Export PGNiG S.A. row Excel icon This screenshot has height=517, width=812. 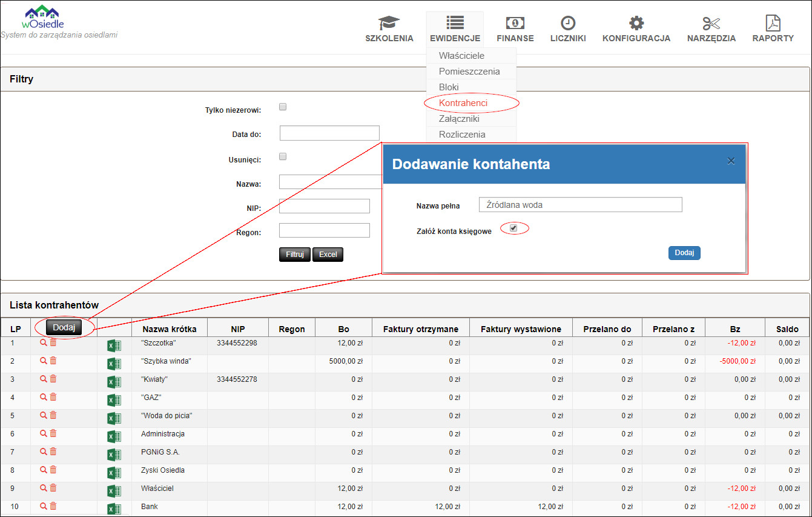coord(114,455)
